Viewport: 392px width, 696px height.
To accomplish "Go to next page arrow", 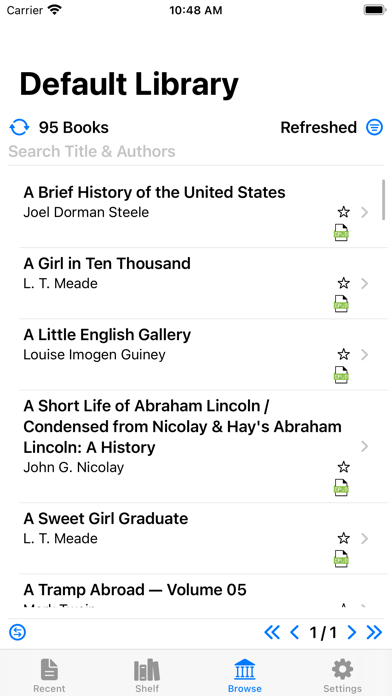I will point(352,633).
